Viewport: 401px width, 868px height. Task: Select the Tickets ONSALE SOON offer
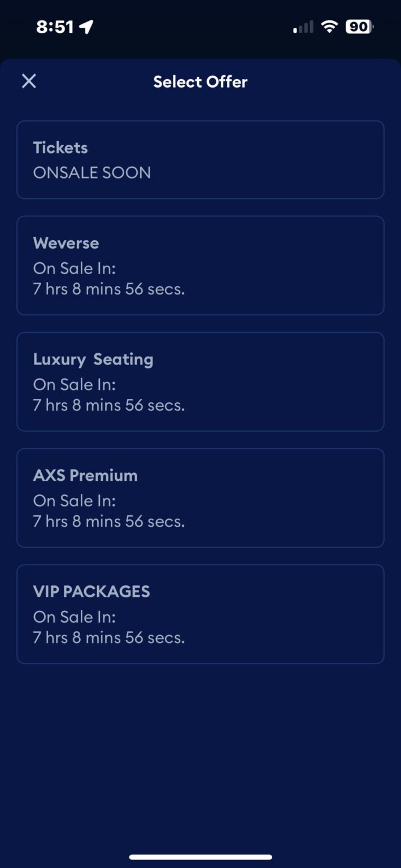(x=200, y=159)
